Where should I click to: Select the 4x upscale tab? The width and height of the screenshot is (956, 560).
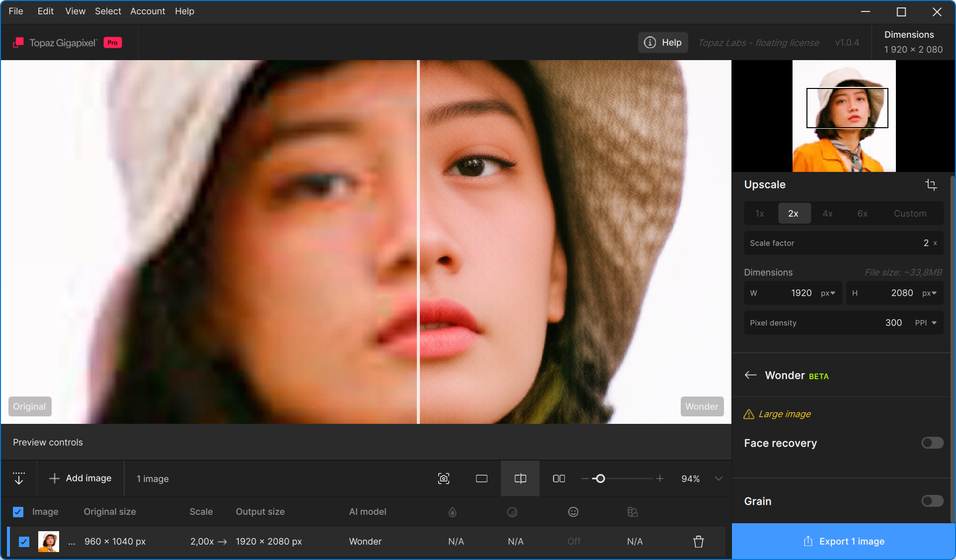point(827,214)
